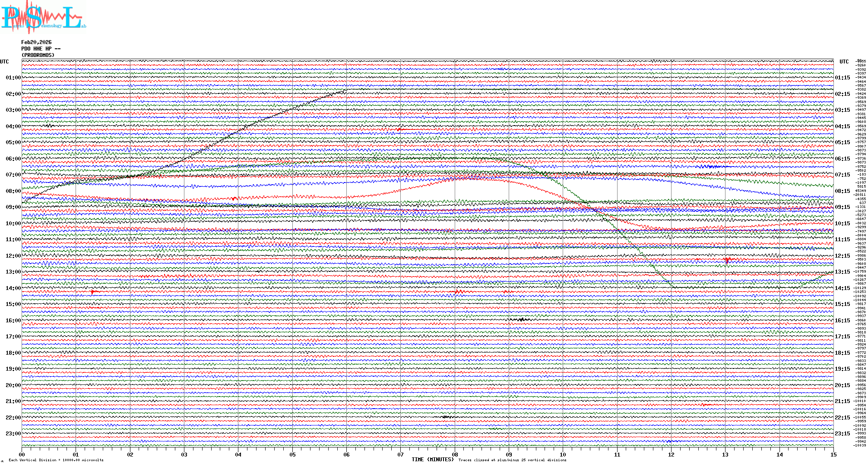Click the 08:15 time label on right

[842, 191]
